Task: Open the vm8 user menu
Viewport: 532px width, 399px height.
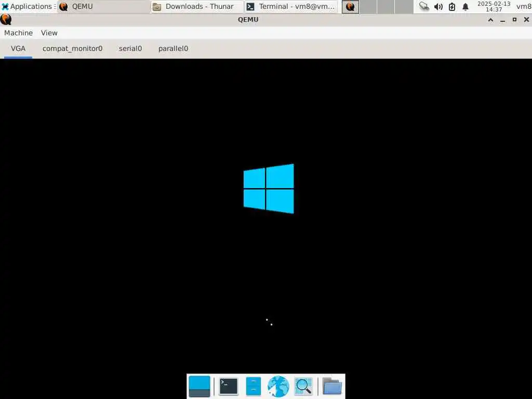Action: point(524,6)
